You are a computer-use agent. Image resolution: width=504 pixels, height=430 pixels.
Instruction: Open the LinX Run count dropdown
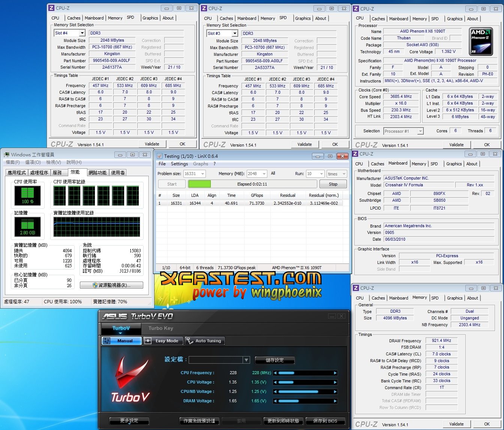tap(321, 174)
